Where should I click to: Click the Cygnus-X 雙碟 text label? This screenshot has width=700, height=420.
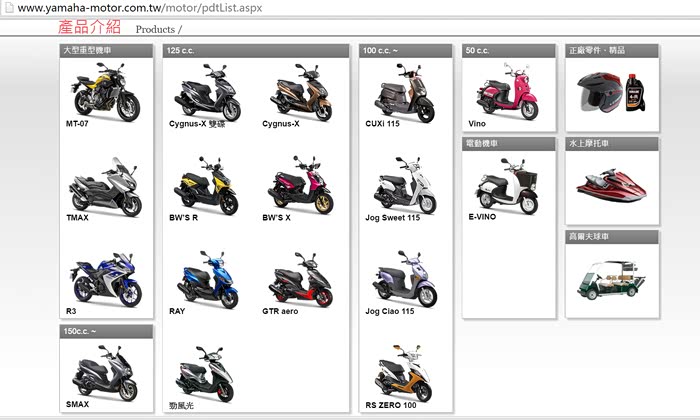[x=197, y=124]
